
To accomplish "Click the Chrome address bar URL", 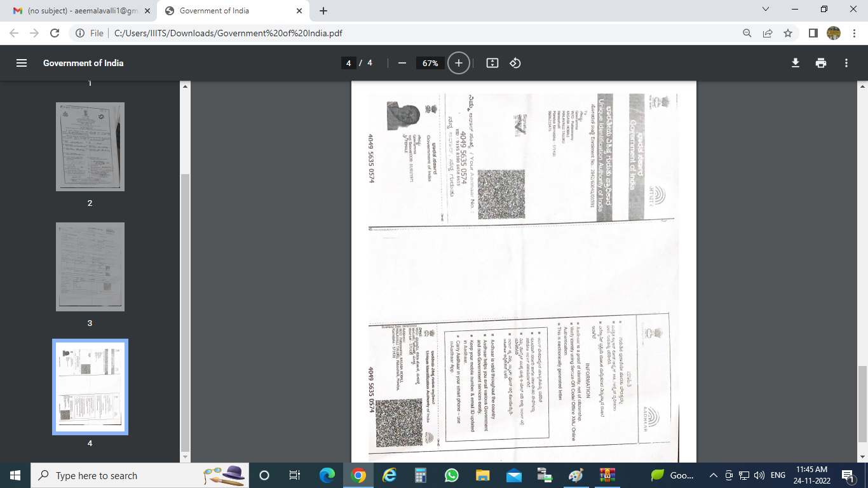I will [229, 33].
